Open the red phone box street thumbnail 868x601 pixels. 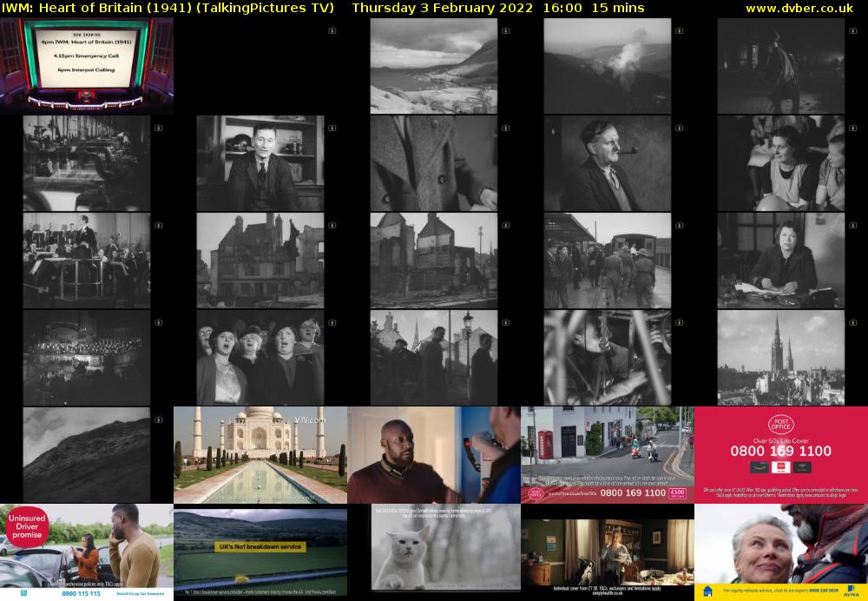point(608,455)
